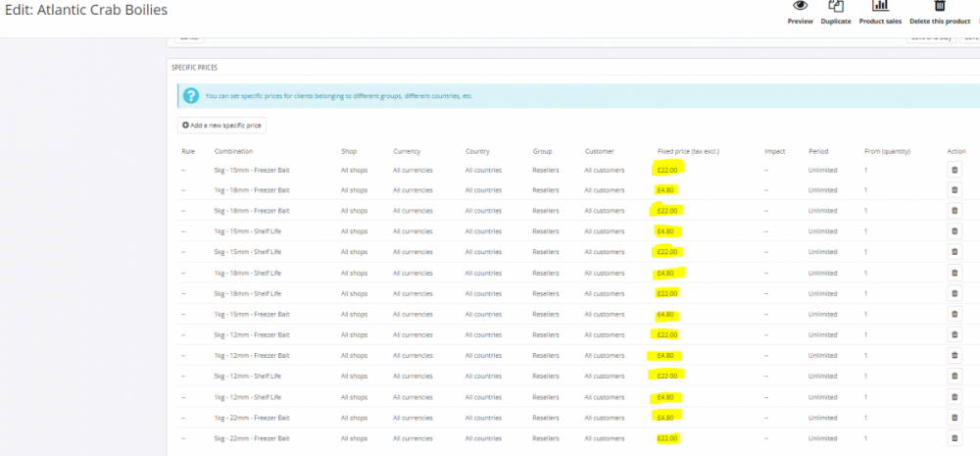Viewport: 980px width, 456px height.
Task: Delete the 5kg - 22mm - Freezer Bait price
Action: [955, 438]
